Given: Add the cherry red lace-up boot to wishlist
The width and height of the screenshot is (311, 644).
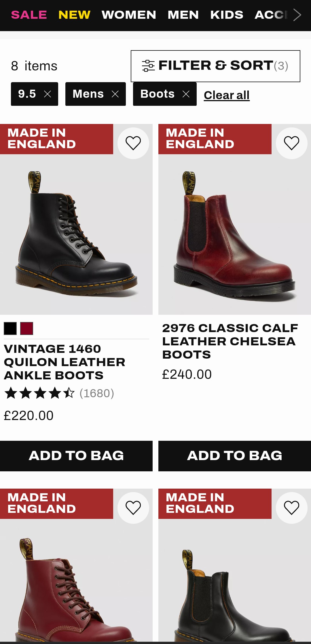Looking at the screenshot, I should click(133, 508).
